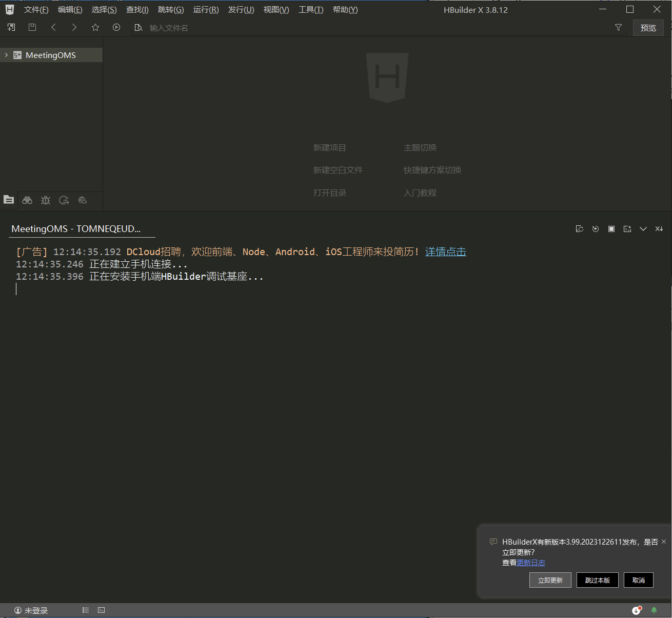Toggle the terminal icon in status bar

102,610
